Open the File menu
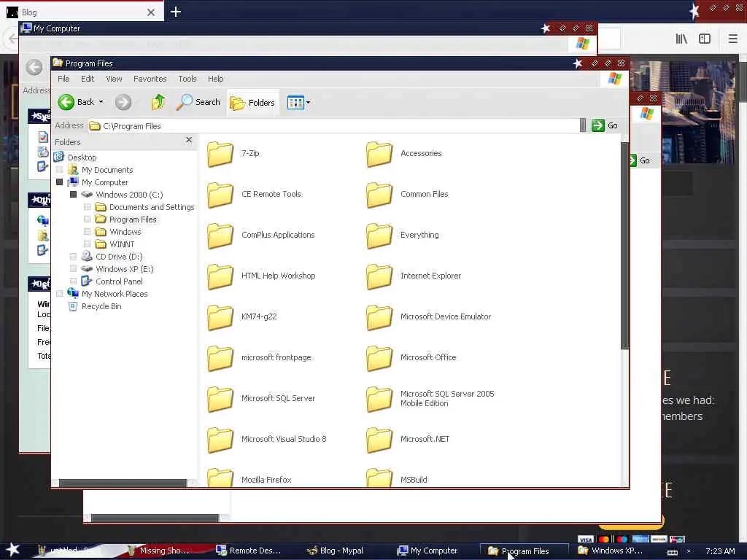The image size is (747, 560). click(63, 79)
